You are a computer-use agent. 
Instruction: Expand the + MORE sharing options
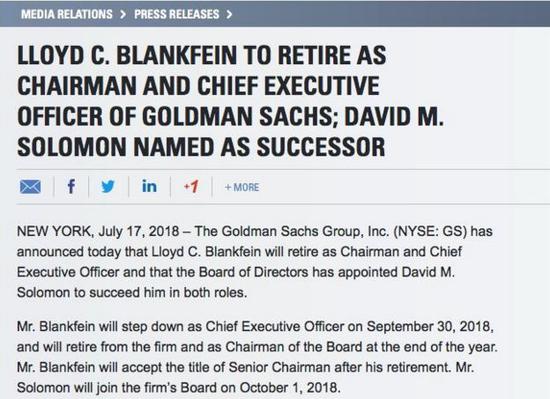[x=242, y=187]
